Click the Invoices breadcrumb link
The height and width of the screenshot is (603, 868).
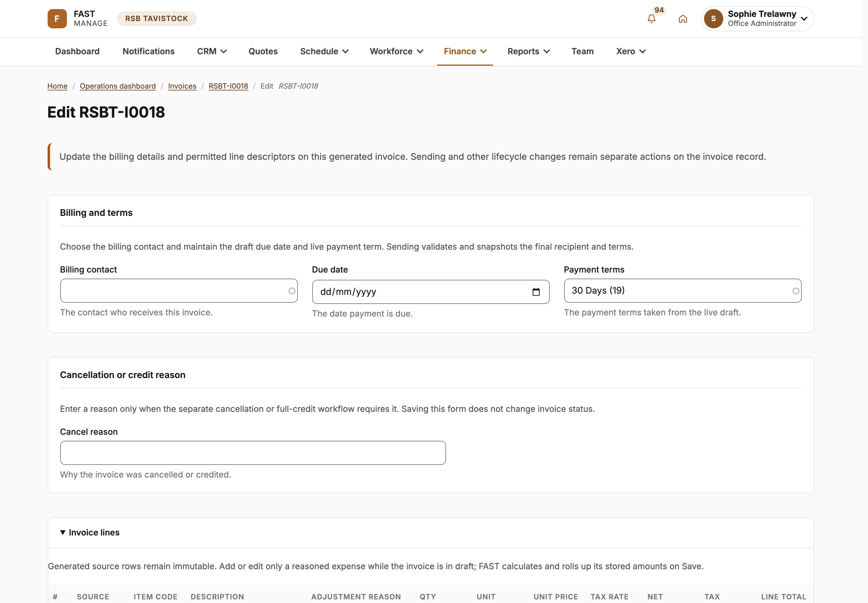point(182,86)
